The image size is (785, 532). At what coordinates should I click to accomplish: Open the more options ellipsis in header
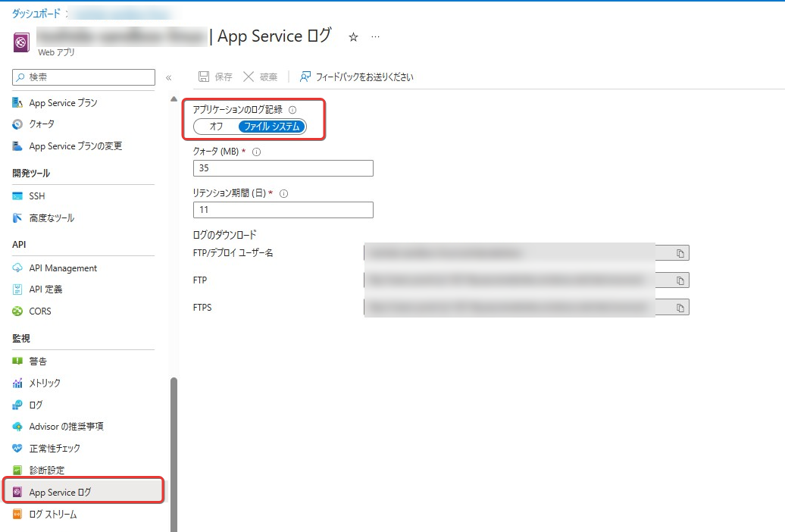click(376, 37)
